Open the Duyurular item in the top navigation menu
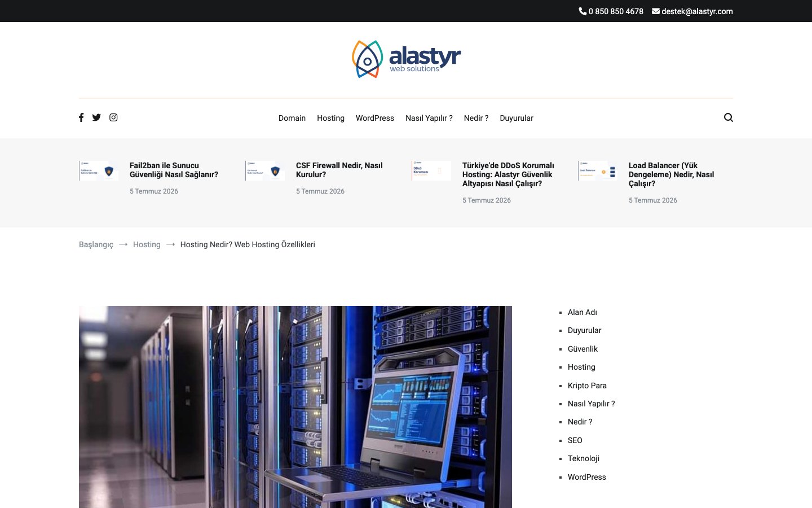The width and height of the screenshot is (812, 508). tap(517, 118)
